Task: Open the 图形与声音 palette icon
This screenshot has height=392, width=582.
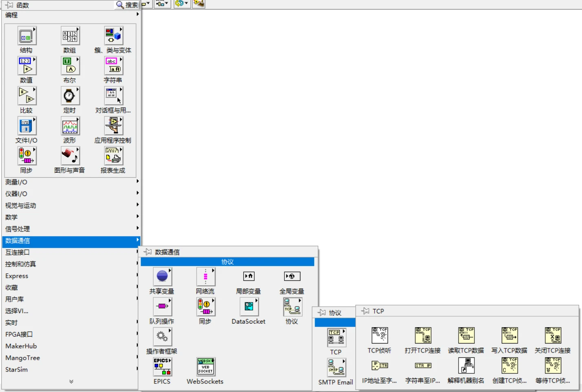Action: pyautogui.click(x=70, y=156)
